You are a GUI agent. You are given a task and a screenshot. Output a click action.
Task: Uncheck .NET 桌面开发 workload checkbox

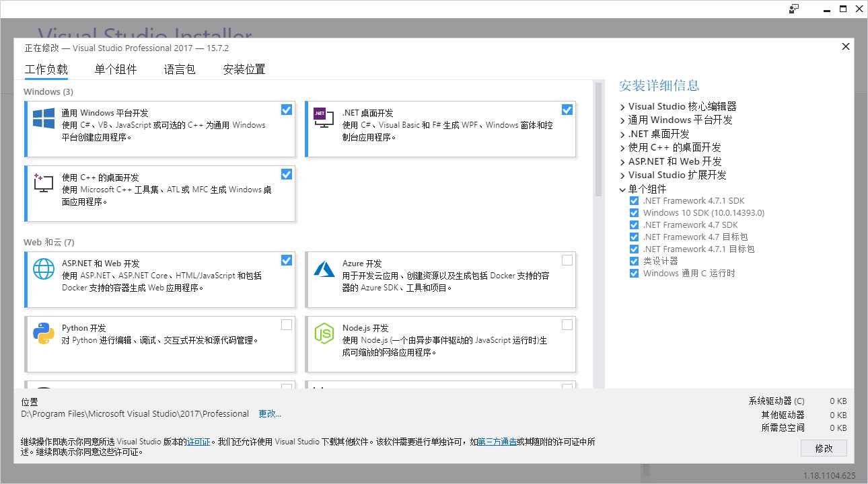567,109
